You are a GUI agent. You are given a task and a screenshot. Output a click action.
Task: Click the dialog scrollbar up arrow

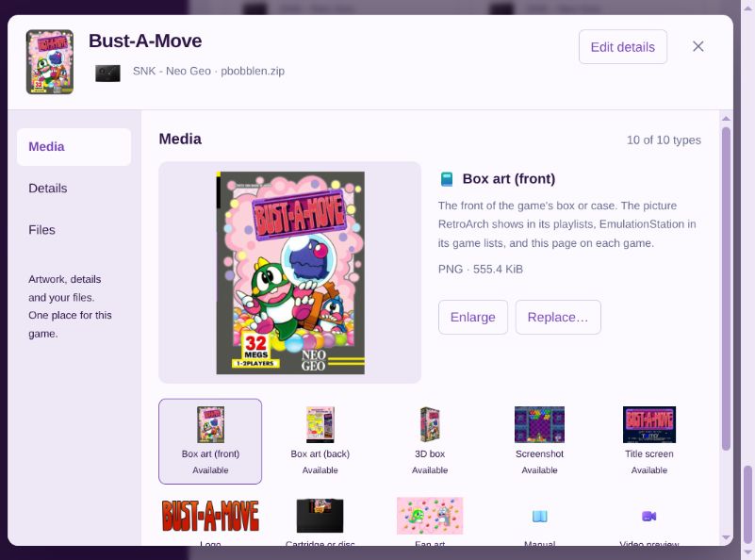click(726, 119)
